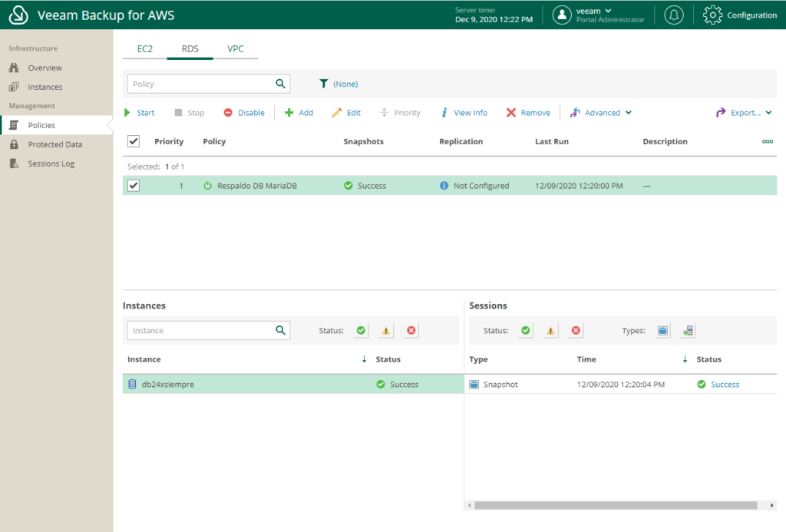786x532 pixels.
Task: Click the policy power status icon
Action: pos(207,186)
